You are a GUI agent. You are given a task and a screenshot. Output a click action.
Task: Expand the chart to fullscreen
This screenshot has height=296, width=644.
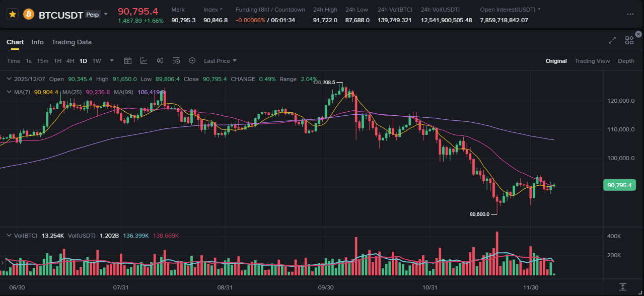tap(612, 41)
